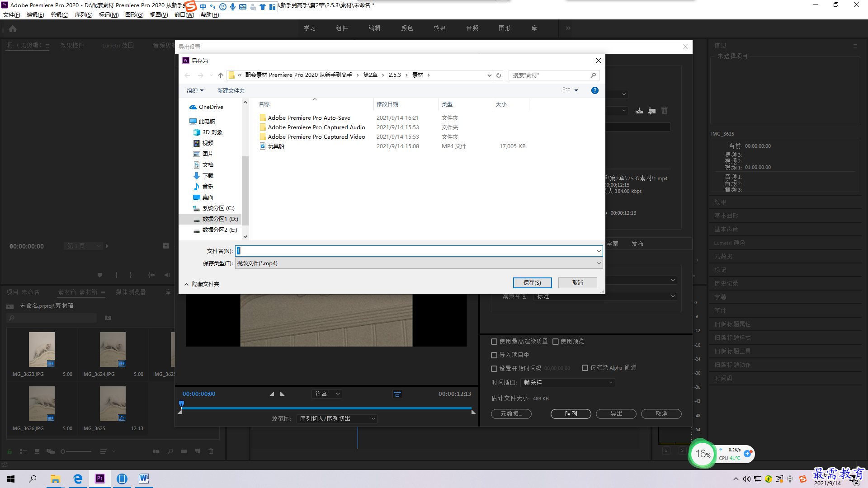Open the 源范围 dropdown
The image size is (868, 488).
(x=337, y=419)
